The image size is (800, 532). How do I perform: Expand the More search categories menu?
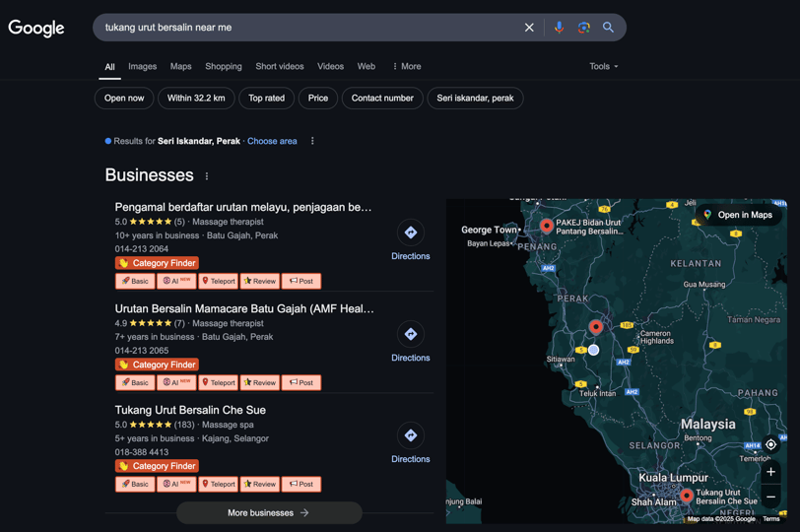pyautogui.click(x=407, y=66)
